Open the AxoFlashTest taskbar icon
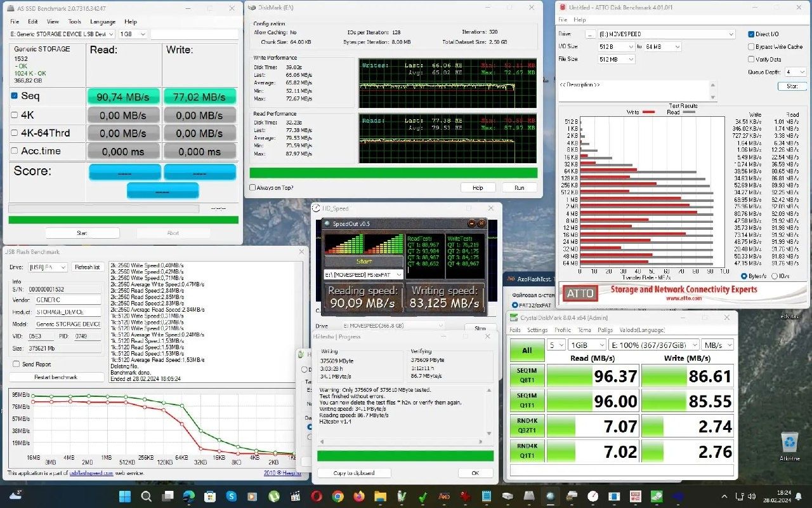Screen dimensions: 812x508 point(444,496)
